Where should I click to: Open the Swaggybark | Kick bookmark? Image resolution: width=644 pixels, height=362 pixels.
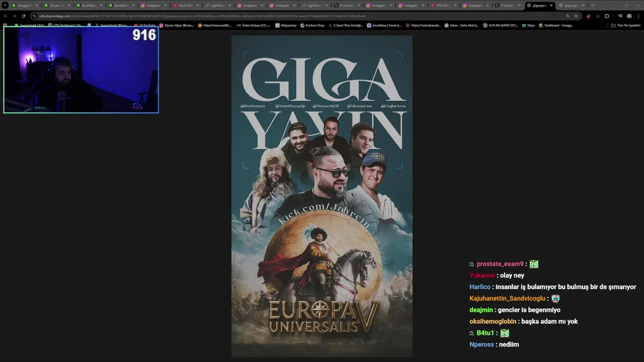point(30,25)
